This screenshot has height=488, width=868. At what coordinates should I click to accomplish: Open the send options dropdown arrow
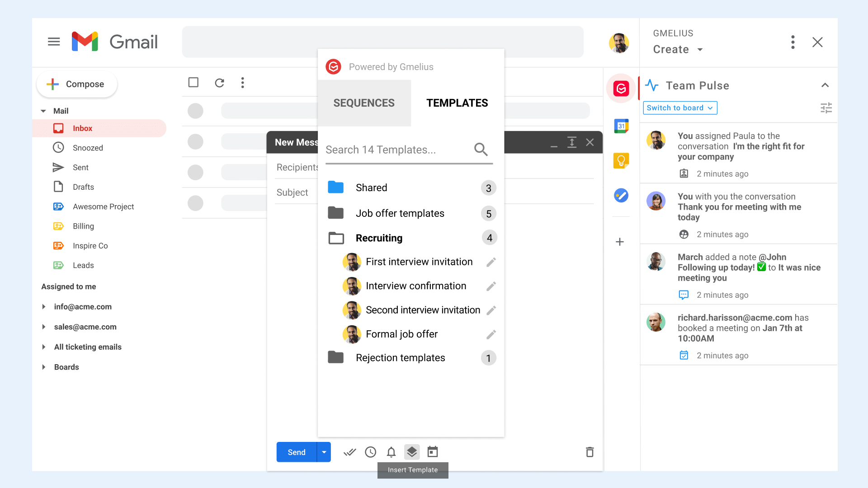pos(324,452)
